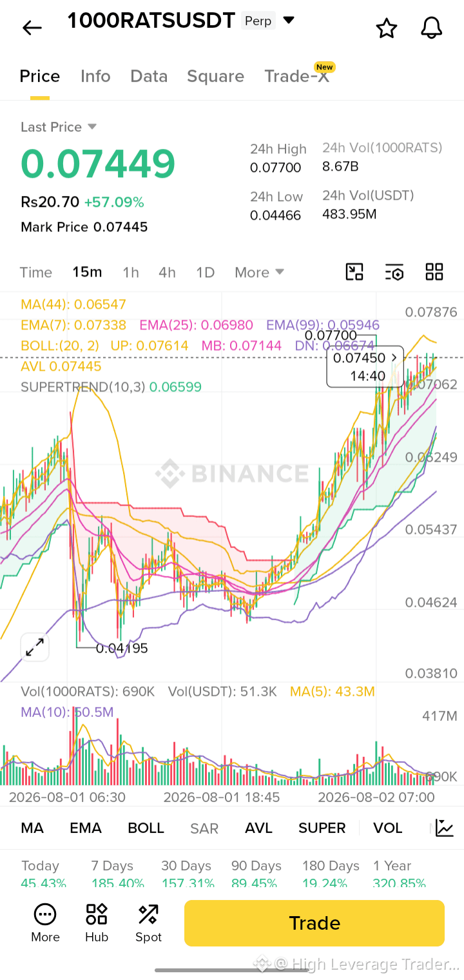
Task: Toggle the EMA indicator
Action: (x=86, y=828)
